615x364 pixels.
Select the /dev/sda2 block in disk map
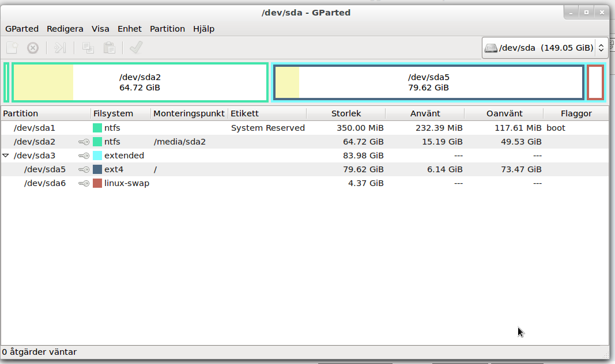click(x=140, y=82)
